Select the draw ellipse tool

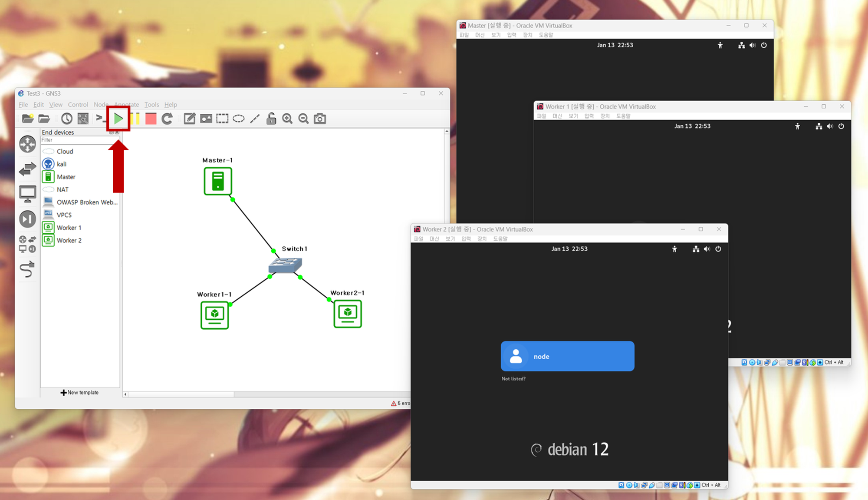click(239, 119)
